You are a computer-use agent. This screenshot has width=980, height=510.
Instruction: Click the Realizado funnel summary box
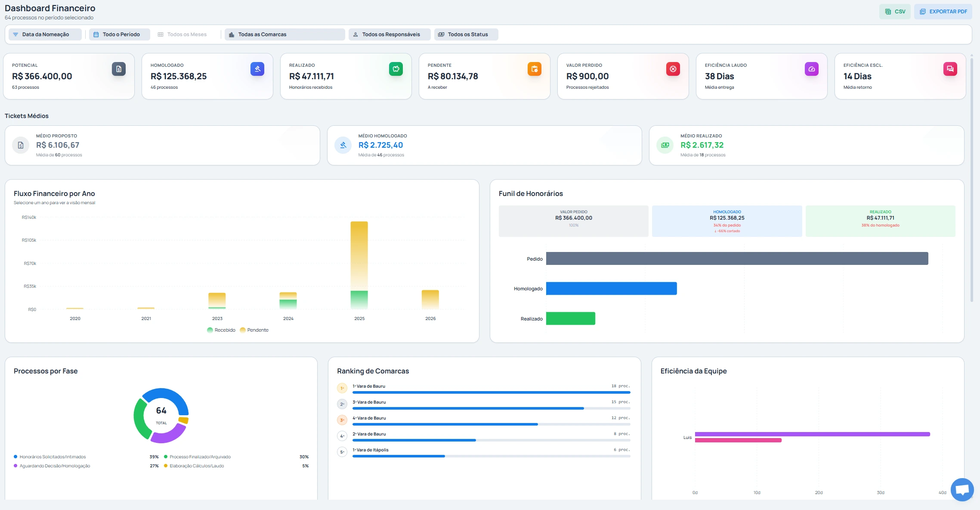[x=881, y=221]
